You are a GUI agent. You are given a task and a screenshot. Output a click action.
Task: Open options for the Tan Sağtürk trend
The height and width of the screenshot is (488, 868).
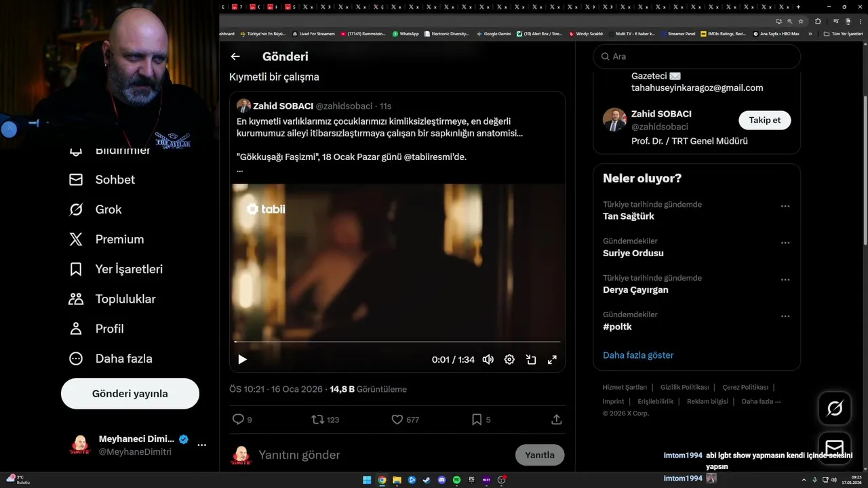tap(785, 206)
